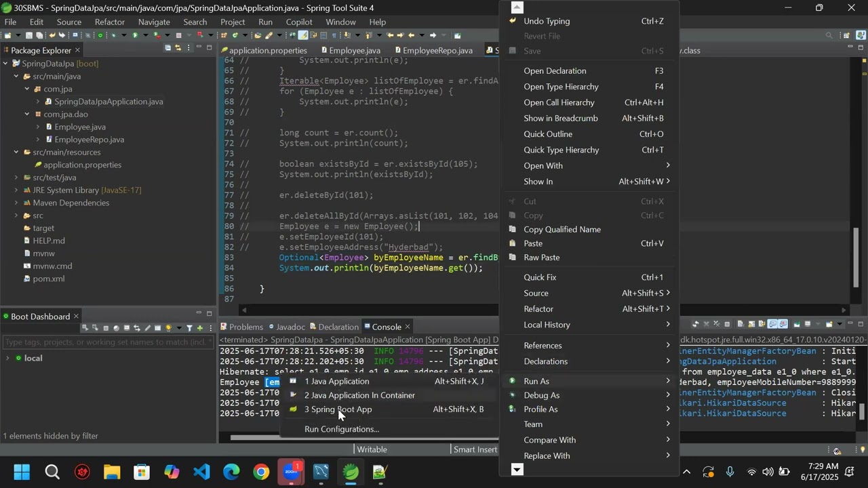Close the Package Explorer view tab
868x488 pixels.
coord(77,50)
